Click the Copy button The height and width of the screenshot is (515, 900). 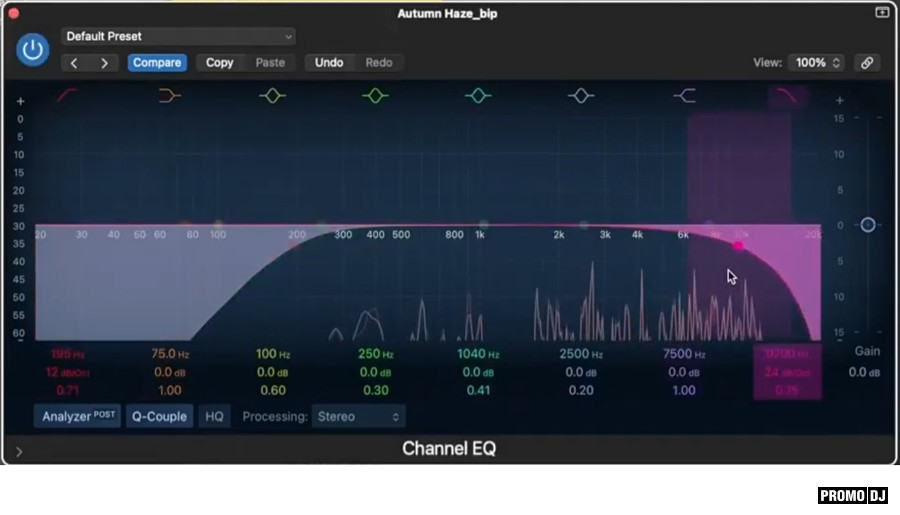(219, 62)
